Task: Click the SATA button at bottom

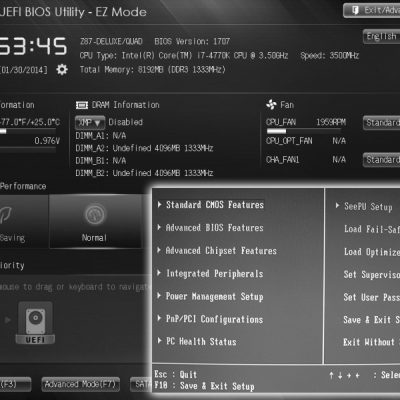Action: [x=141, y=384]
